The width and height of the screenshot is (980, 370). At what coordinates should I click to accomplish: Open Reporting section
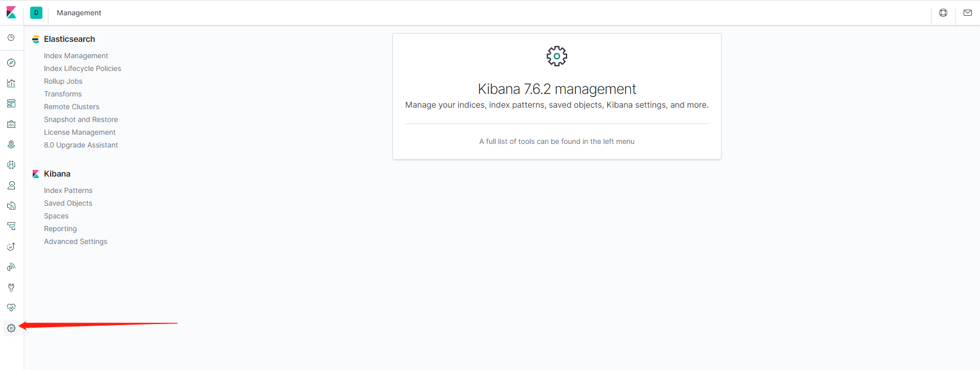(60, 229)
